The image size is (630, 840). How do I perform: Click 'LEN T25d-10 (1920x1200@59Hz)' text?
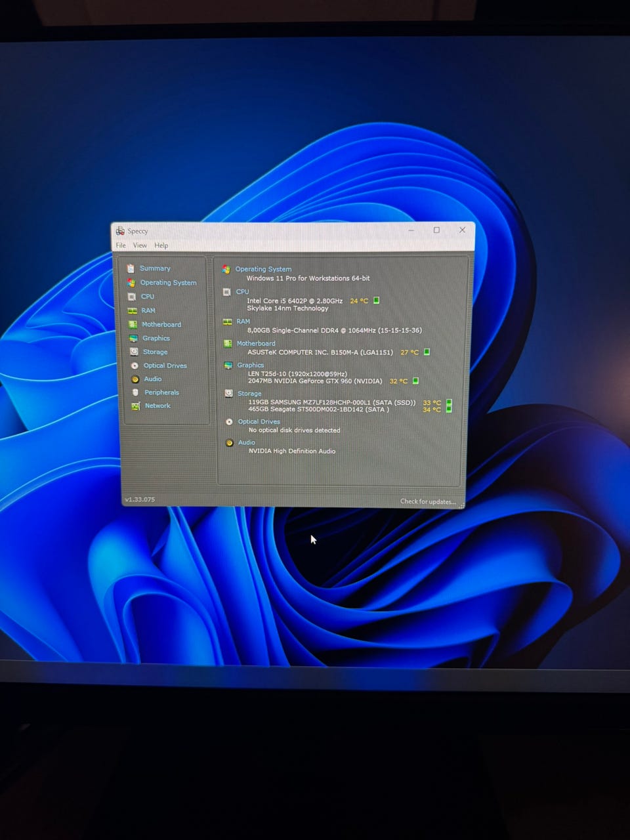[297, 373]
